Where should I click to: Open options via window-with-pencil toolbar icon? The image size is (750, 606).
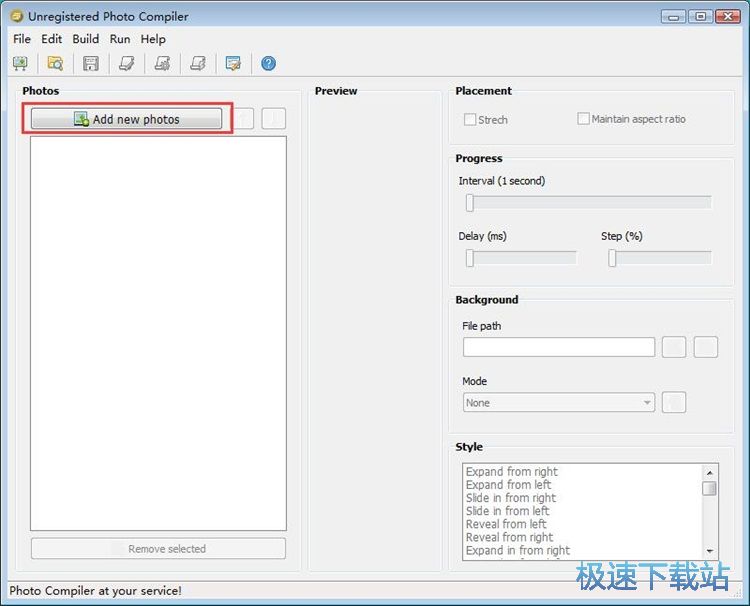[233, 63]
